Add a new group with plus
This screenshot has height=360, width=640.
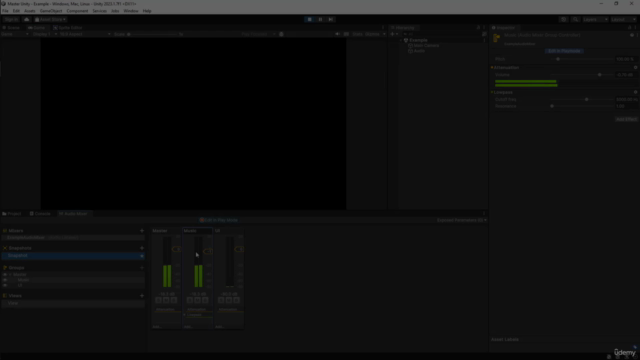(x=142, y=268)
